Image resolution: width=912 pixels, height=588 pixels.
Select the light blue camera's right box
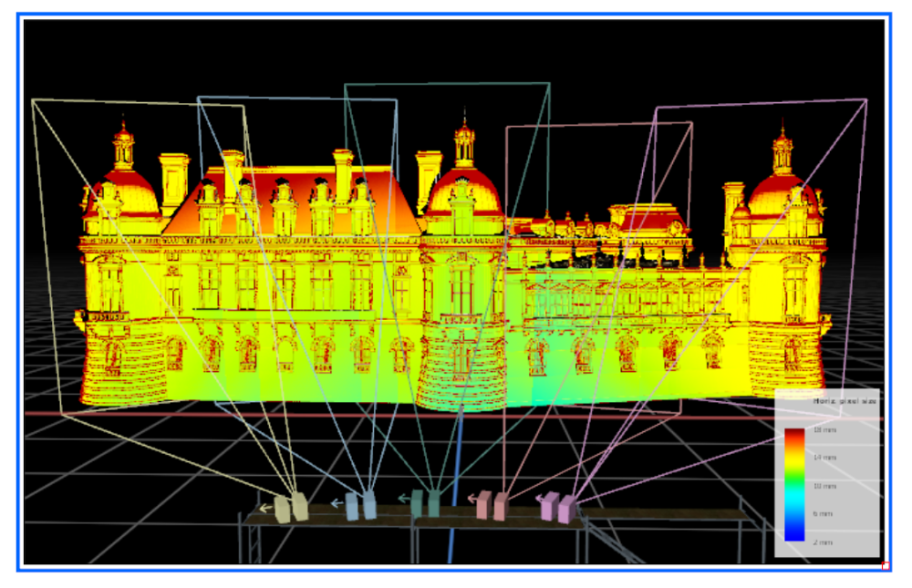[x=369, y=505]
